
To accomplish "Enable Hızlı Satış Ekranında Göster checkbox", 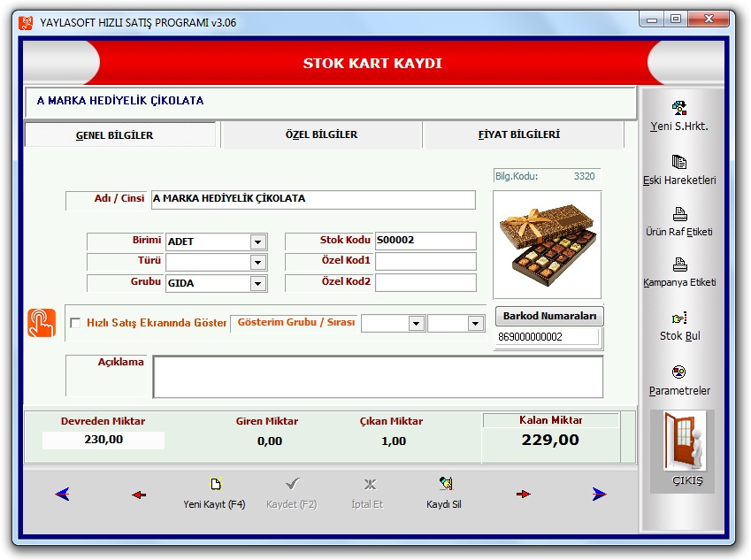I will (x=75, y=323).
